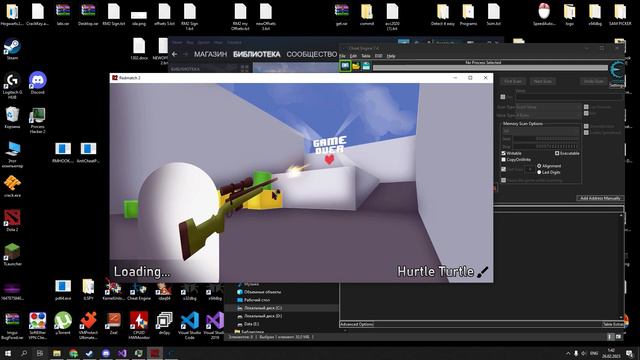Open the VMProtect Ultimate shortcut
Screen dimensions: 640x360
click(x=88, y=325)
